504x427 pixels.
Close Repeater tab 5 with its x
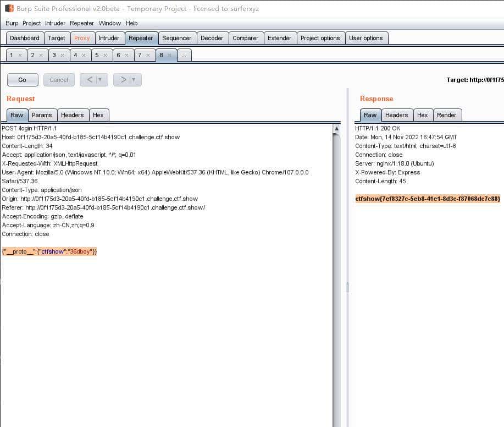coord(105,56)
